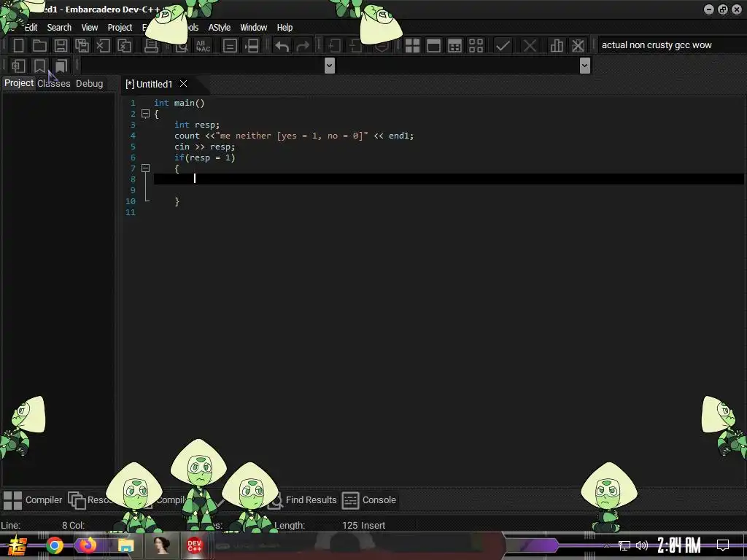Open a file using the folder toolbar icon
The height and width of the screenshot is (560, 747).
pos(39,46)
